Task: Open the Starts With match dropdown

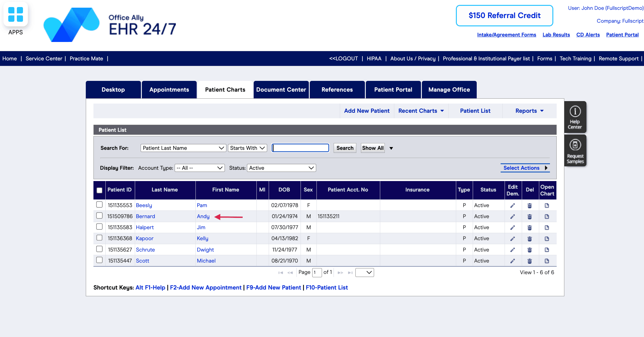Action: point(247,148)
